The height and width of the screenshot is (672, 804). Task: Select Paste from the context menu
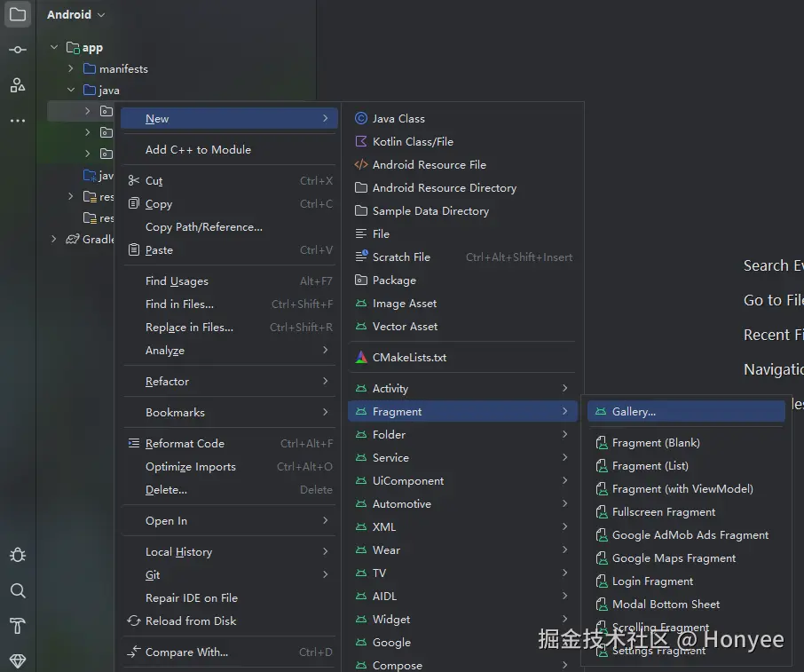229,249
